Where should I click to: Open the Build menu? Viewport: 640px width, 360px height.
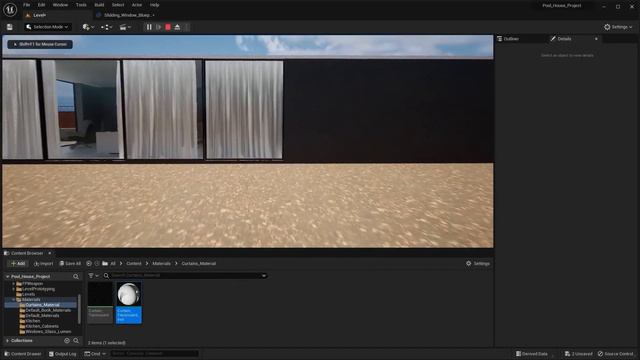tap(99, 5)
